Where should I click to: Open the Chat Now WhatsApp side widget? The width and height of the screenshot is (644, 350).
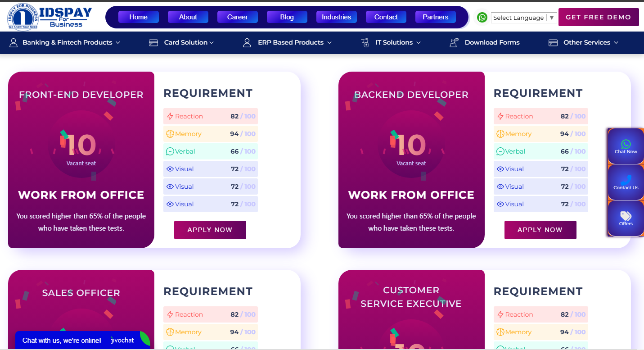pos(626,146)
